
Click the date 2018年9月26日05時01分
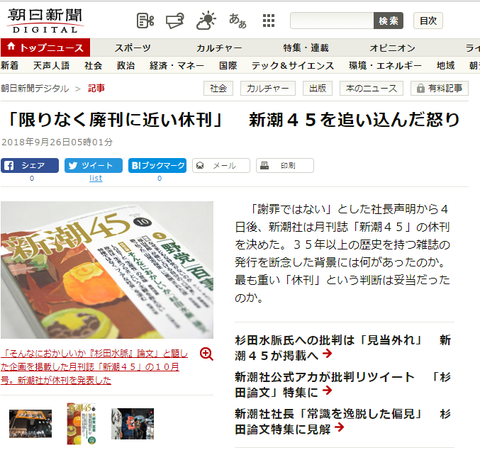(57, 142)
